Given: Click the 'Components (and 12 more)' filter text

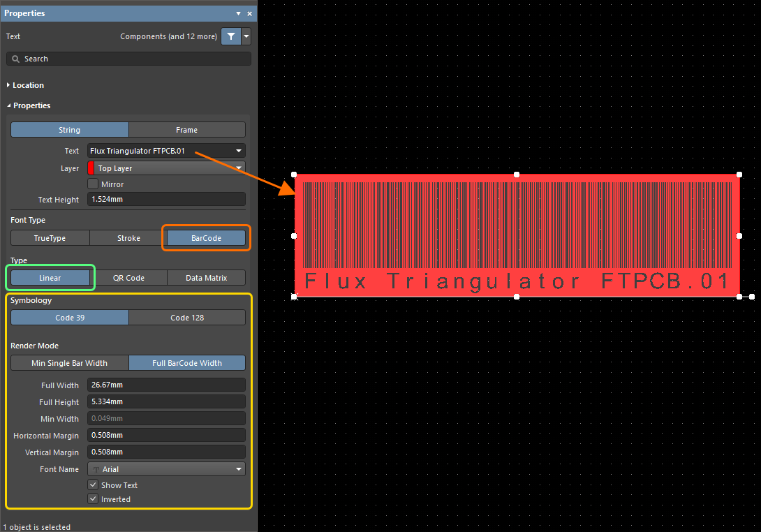Looking at the screenshot, I should [168, 36].
